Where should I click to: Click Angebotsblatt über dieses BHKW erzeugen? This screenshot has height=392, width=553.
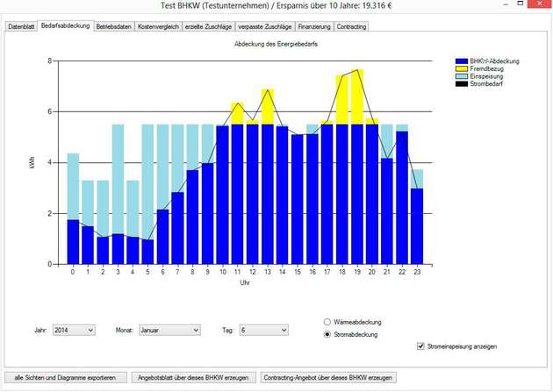click(x=193, y=378)
